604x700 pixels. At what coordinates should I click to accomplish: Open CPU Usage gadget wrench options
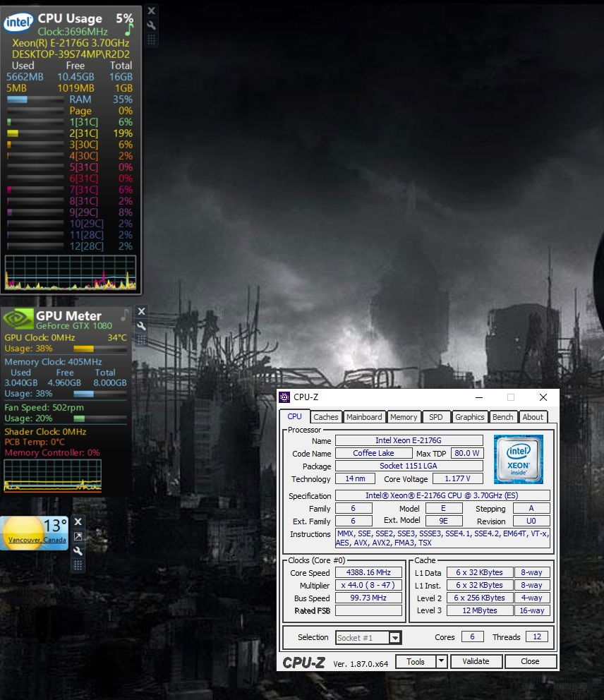(152, 25)
